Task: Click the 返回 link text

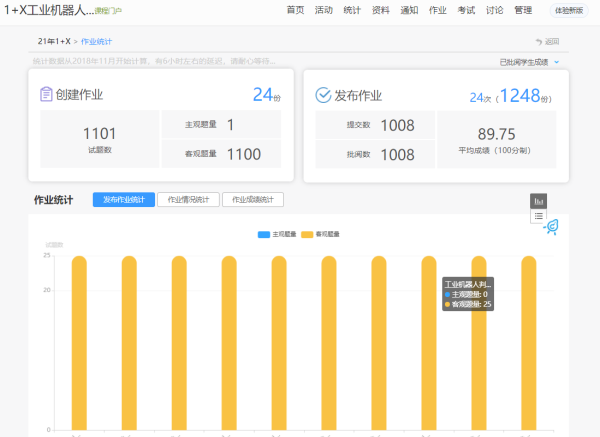Action: pyautogui.click(x=552, y=42)
